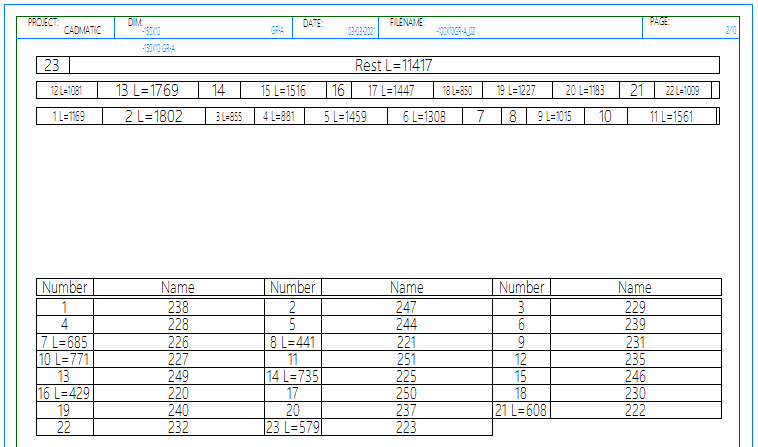This screenshot has width=758, height=447.
Task: Click the FILENAME: label in the header
Action: click(407, 23)
